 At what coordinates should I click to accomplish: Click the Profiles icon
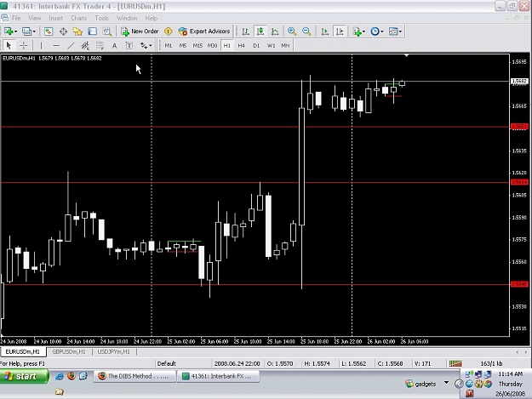click(26, 31)
